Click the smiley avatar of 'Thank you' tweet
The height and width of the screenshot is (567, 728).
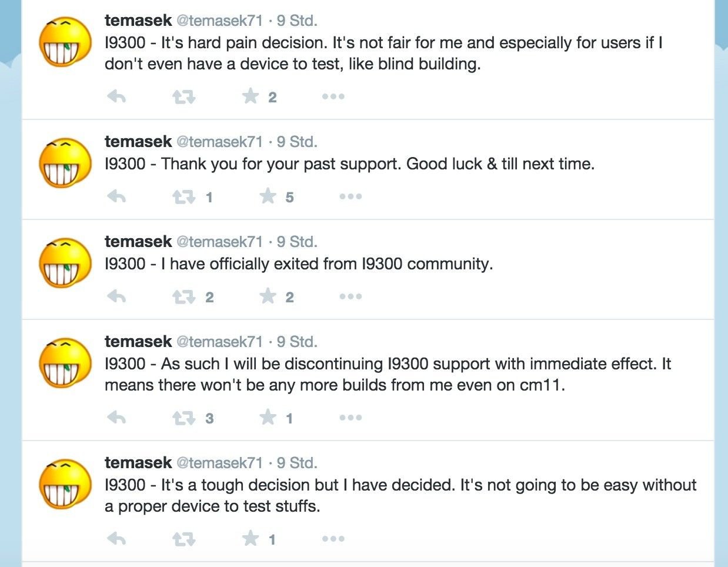coord(65,162)
